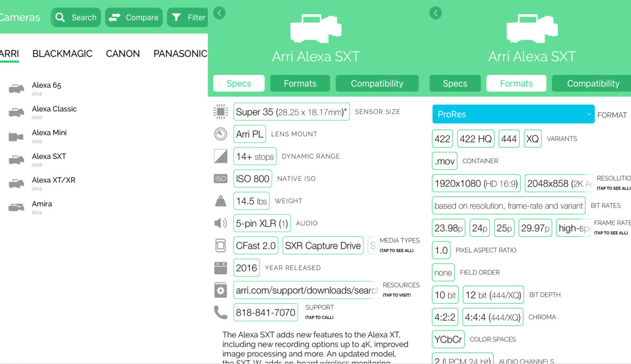The width and height of the screenshot is (631, 364).
Task: Click the camera icon beside Amira
Action: click(x=16, y=207)
